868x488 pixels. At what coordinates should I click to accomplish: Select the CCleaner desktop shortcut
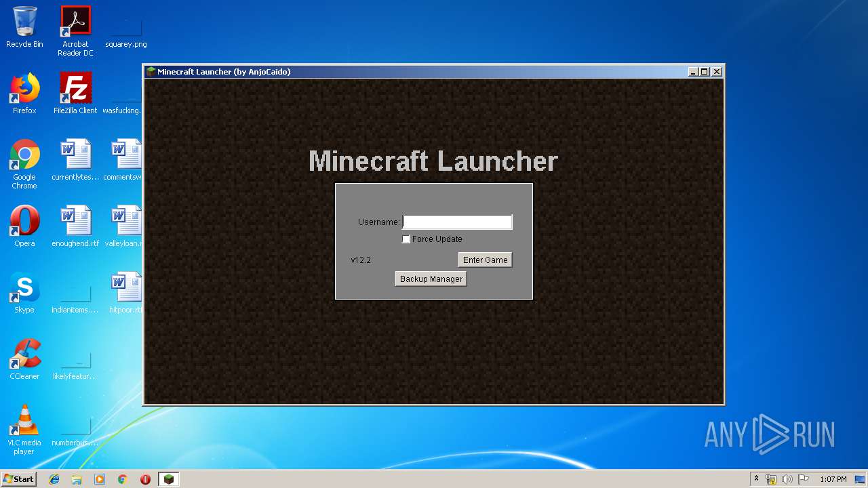tap(24, 359)
